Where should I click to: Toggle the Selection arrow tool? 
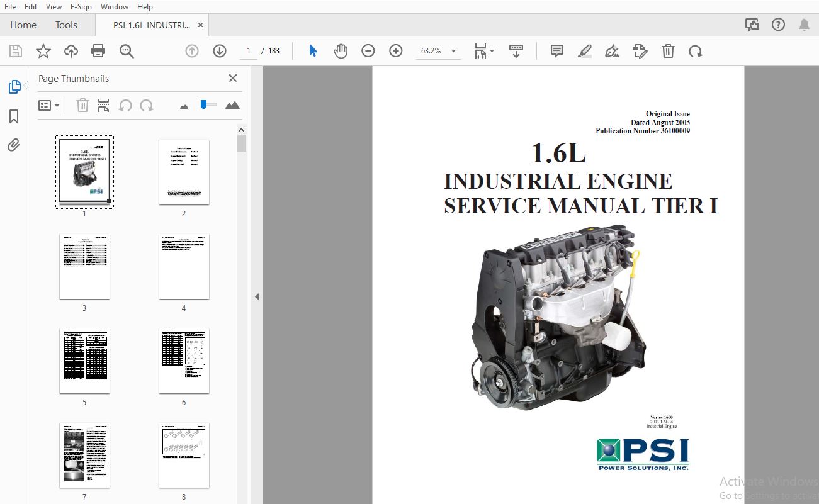[313, 51]
